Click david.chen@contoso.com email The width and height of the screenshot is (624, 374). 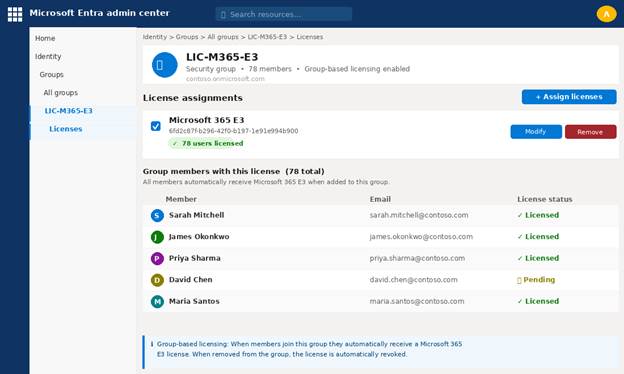tap(413, 279)
